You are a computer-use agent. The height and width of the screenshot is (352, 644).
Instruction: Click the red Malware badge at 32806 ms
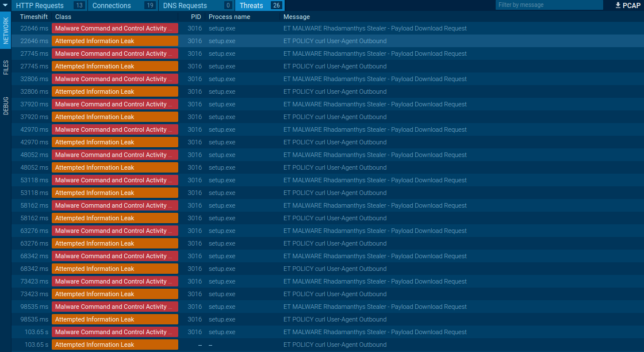click(x=115, y=79)
